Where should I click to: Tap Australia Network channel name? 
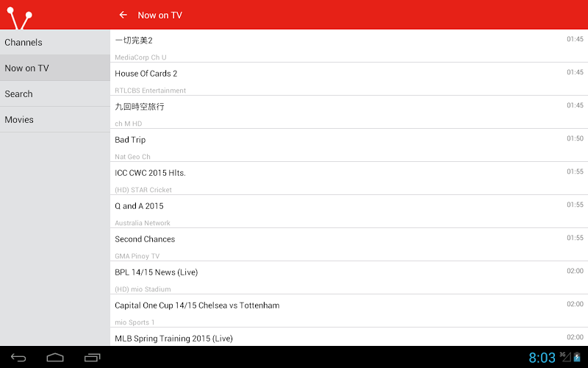coord(143,223)
